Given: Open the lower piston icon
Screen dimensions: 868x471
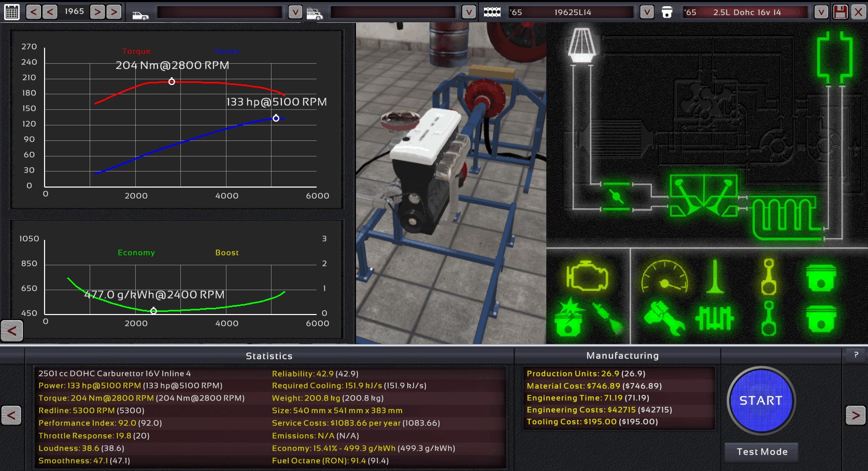Looking at the screenshot, I should point(821,318).
